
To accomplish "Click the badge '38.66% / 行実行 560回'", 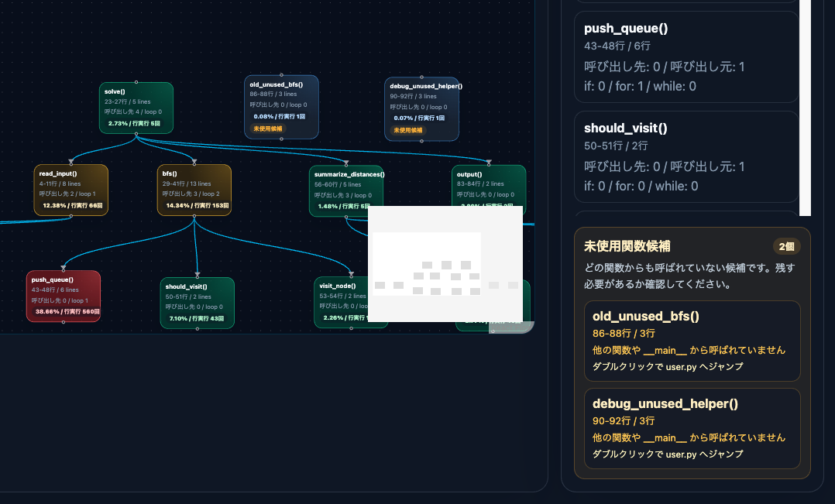I will click(67, 312).
